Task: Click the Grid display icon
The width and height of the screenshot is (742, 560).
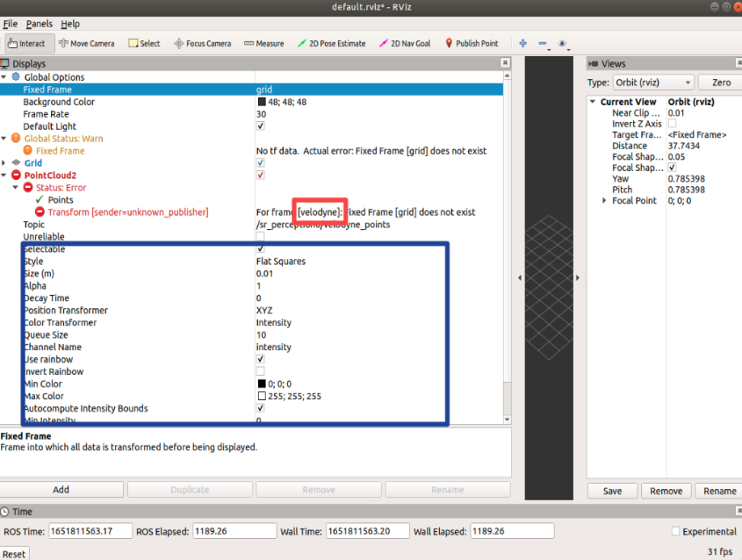Action: coord(16,162)
